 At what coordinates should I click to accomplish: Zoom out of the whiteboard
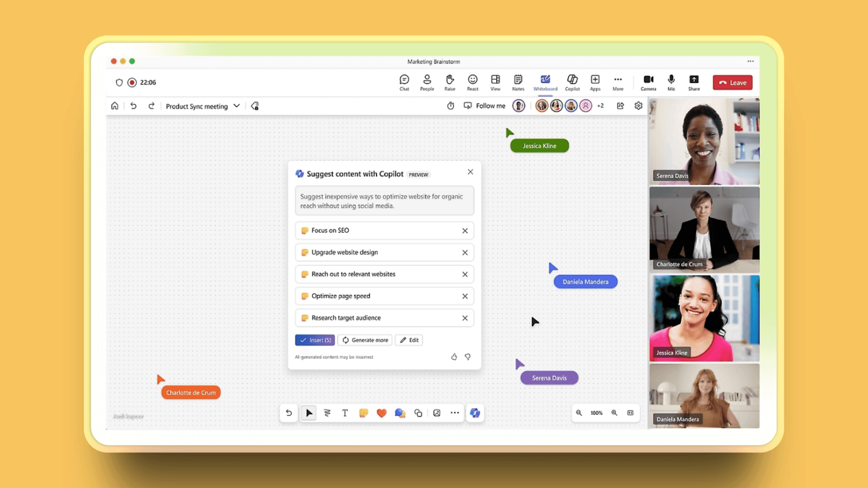[579, 413]
